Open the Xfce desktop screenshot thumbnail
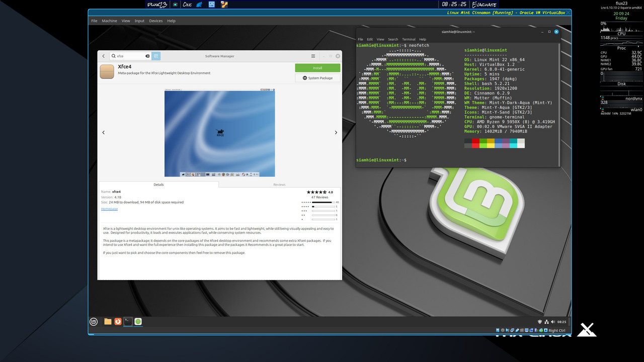 click(x=219, y=133)
